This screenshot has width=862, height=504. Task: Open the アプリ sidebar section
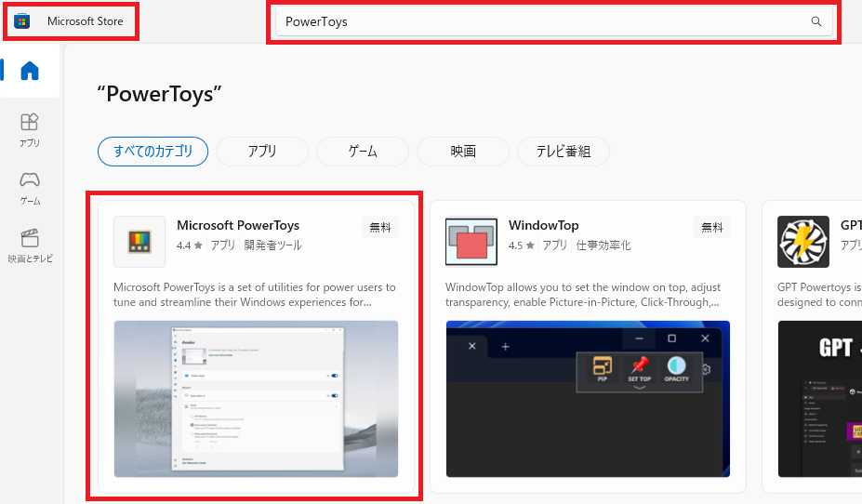coord(30,129)
